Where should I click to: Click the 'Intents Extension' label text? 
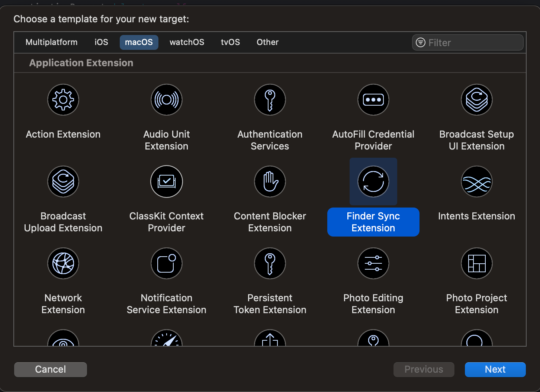tap(477, 216)
